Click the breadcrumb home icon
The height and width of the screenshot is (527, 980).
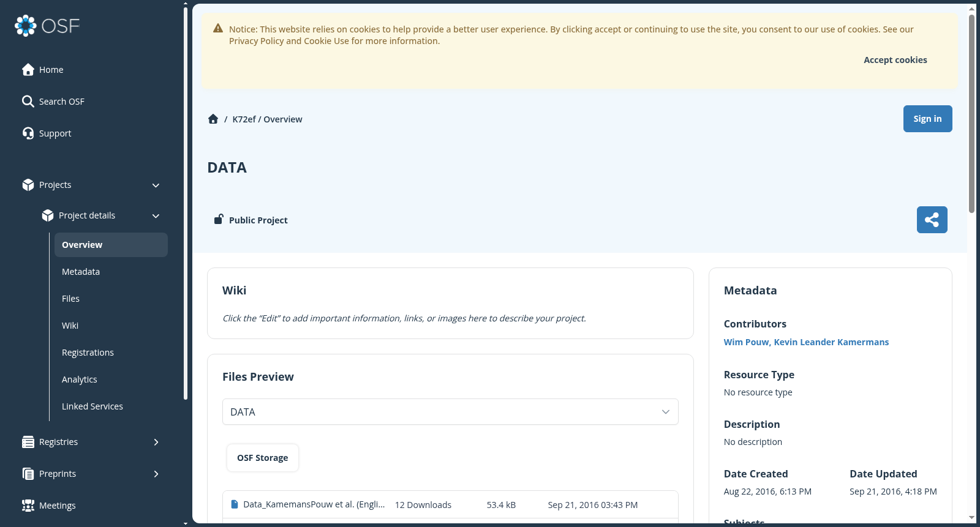(213, 119)
